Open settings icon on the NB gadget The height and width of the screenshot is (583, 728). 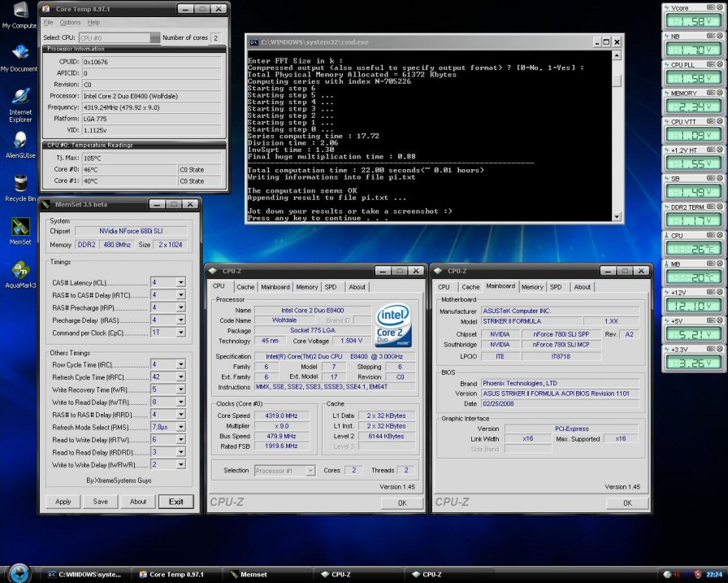[710, 36]
